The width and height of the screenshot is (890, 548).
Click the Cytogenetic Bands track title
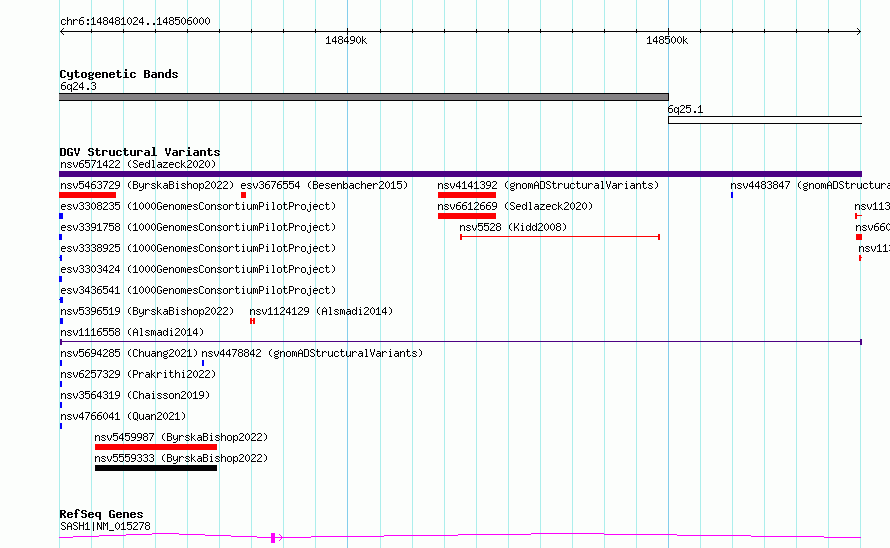coord(119,74)
